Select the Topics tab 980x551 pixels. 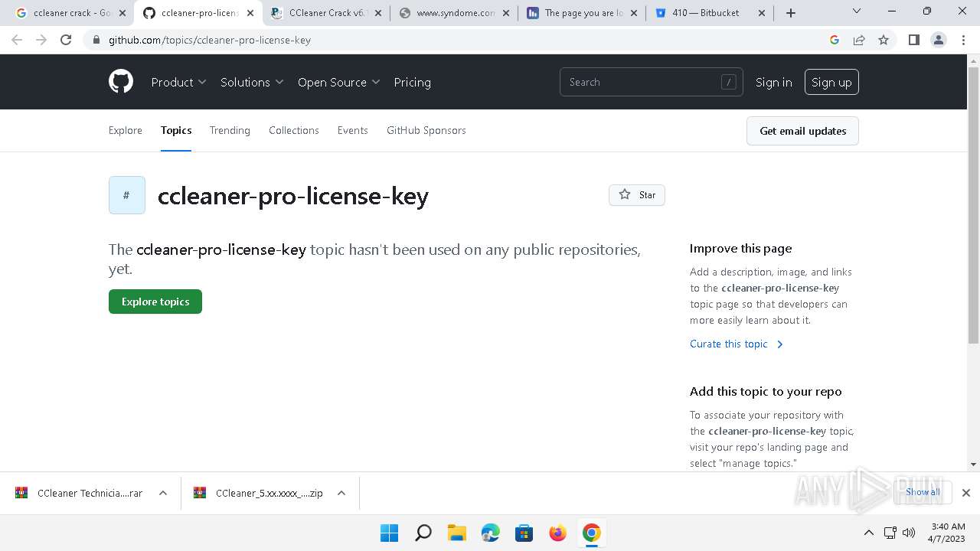tap(176, 130)
